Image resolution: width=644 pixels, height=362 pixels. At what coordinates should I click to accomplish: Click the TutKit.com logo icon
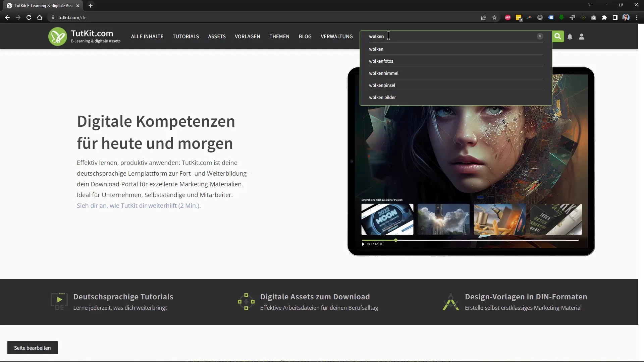[x=57, y=37]
